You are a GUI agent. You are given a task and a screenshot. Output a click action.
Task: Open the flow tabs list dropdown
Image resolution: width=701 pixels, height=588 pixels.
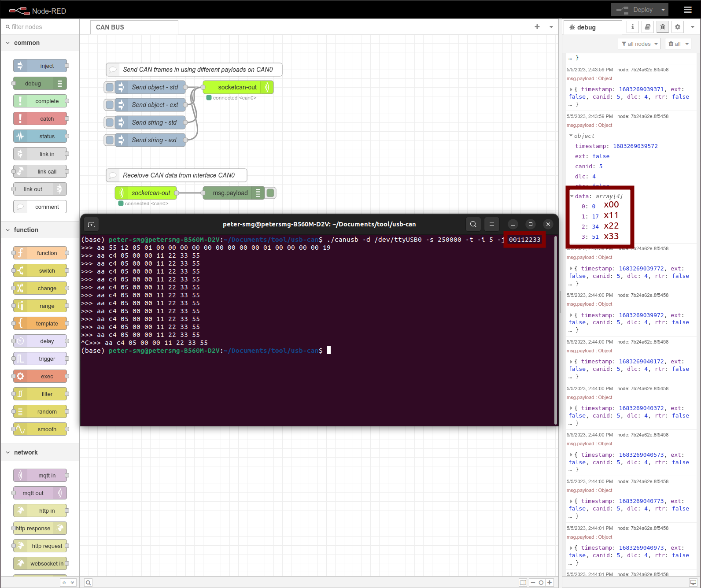551,27
